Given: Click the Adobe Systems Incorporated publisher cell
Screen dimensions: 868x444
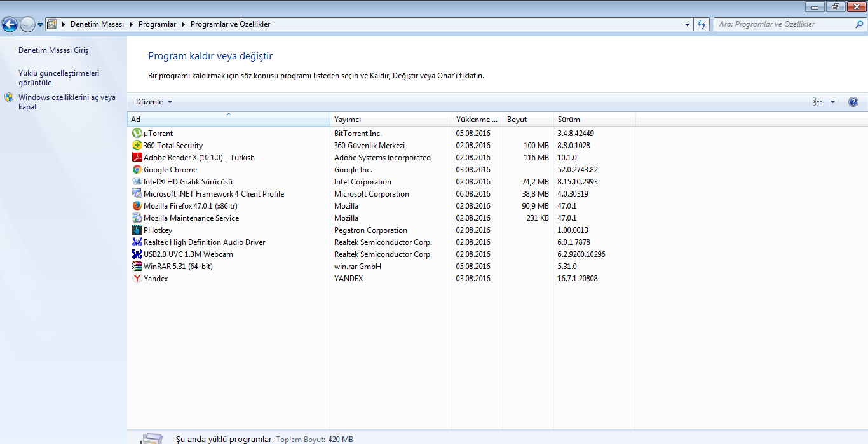Looking at the screenshot, I should pos(383,158).
